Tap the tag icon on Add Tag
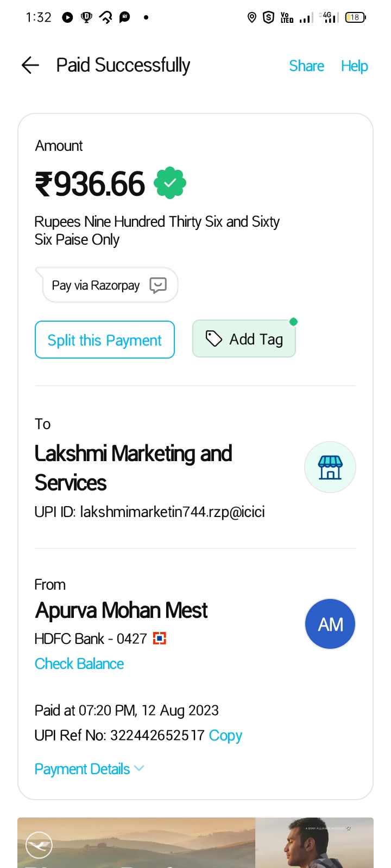The image size is (391, 868). click(213, 339)
